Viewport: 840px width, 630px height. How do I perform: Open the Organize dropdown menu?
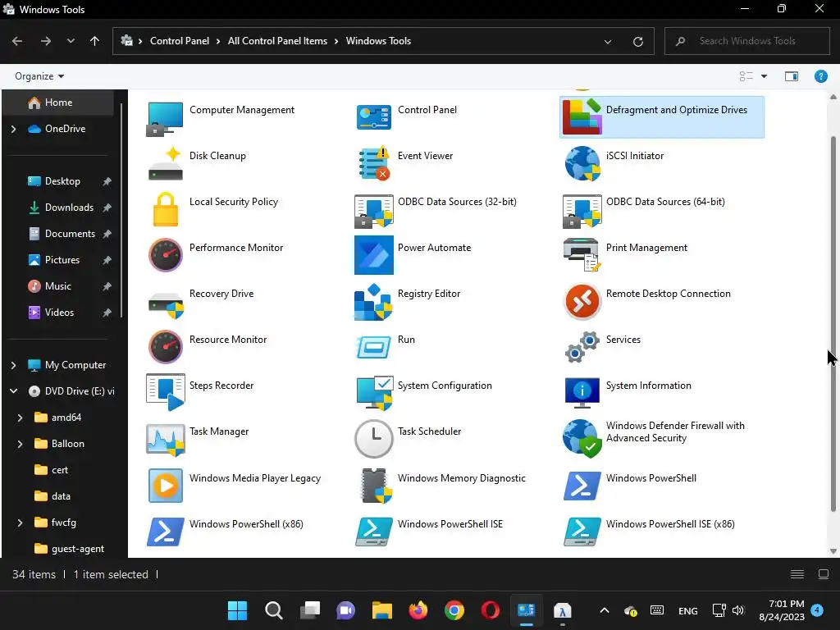pyautogui.click(x=39, y=76)
